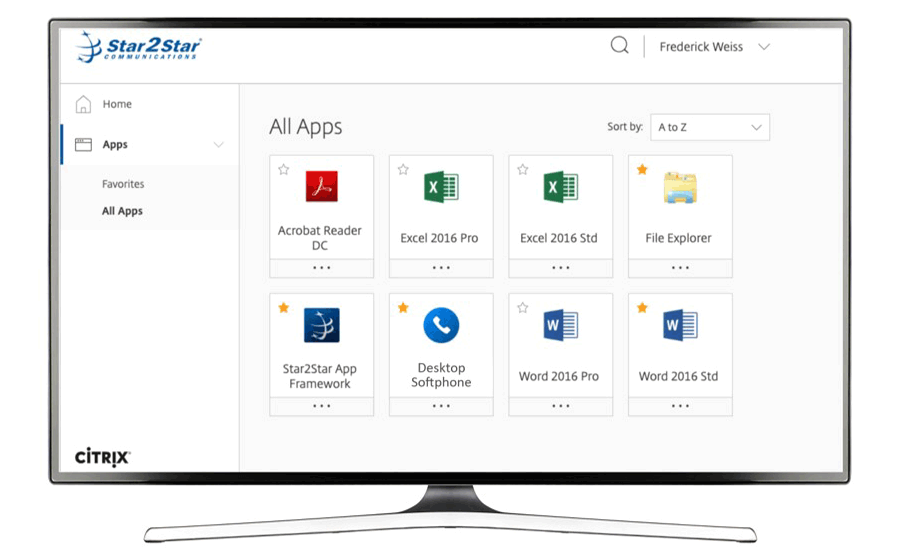The image size is (900, 550).
Task: Star Word 2016 Pro as favorite
Action: click(x=522, y=308)
